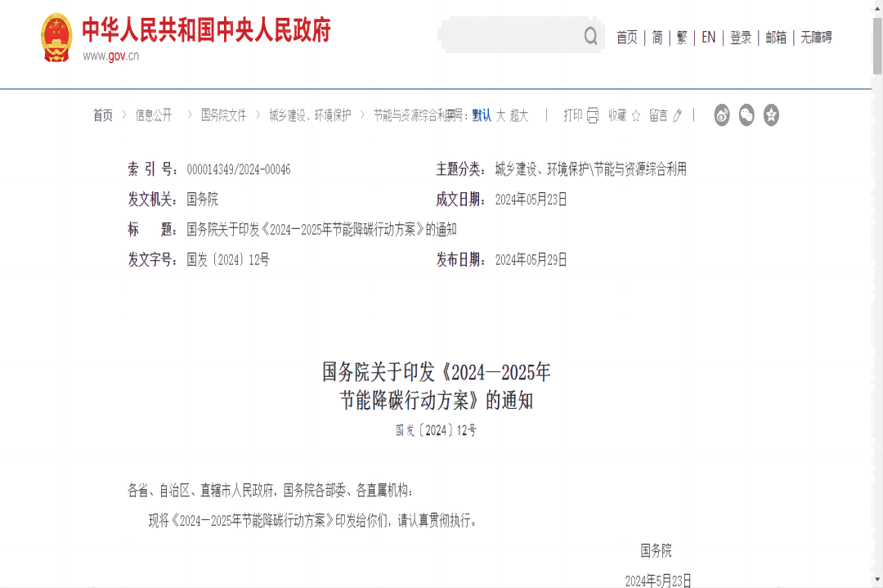Click the headline line 国务院关于印发《2024—2025年
Viewport: 883px width, 588px height.
[x=437, y=372]
